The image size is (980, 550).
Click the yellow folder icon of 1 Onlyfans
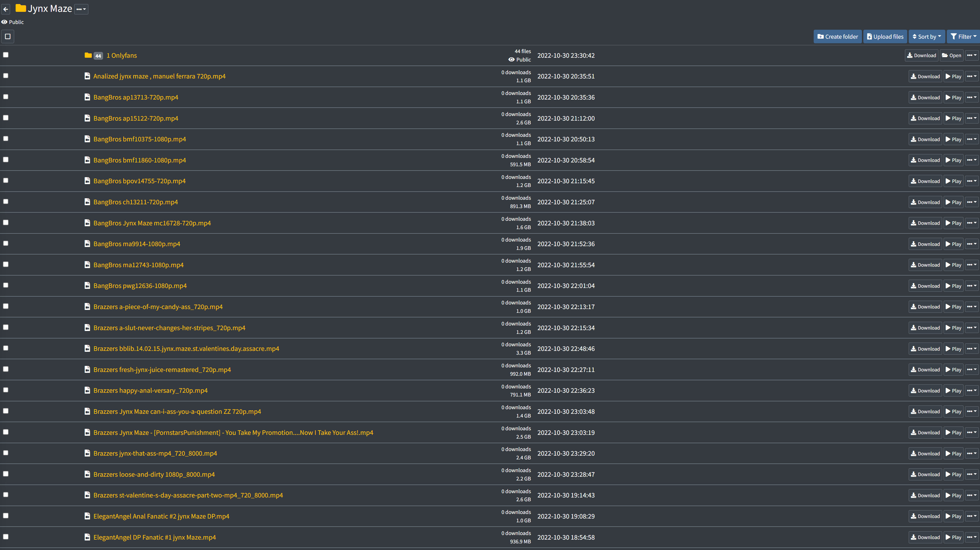click(x=88, y=55)
